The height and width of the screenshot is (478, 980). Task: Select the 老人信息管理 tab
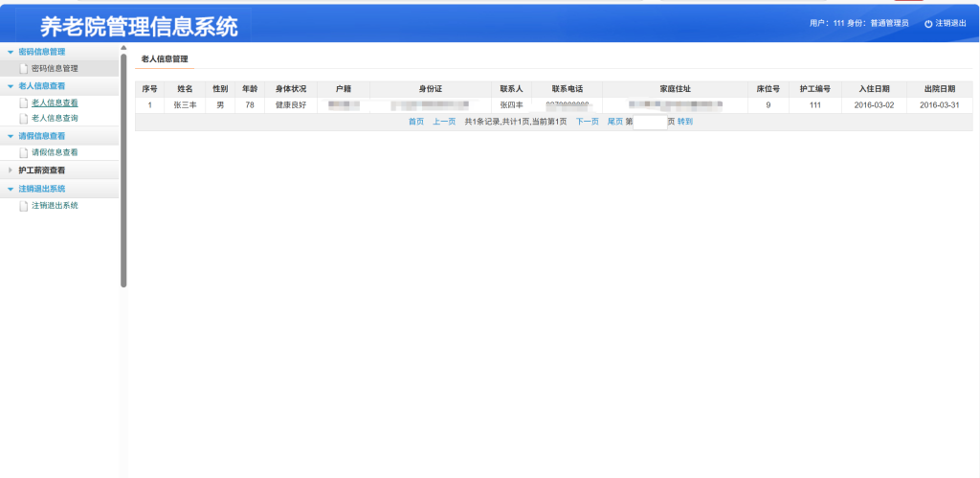pyautogui.click(x=165, y=58)
